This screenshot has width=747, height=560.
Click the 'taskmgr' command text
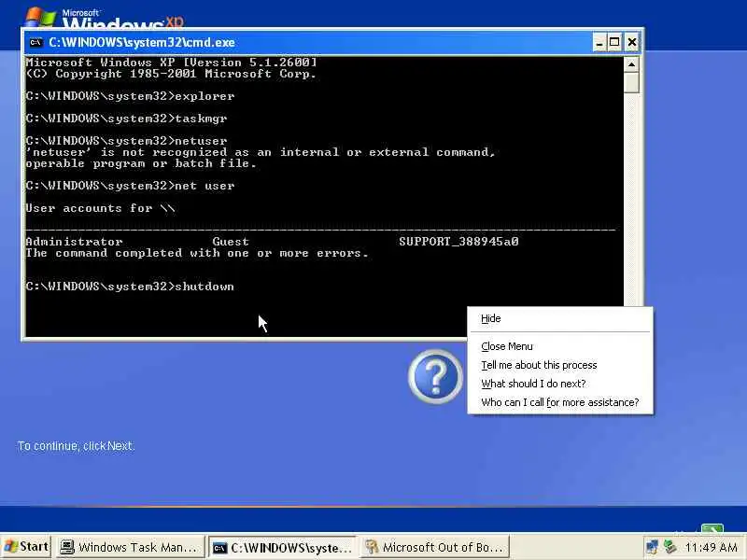pos(201,119)
